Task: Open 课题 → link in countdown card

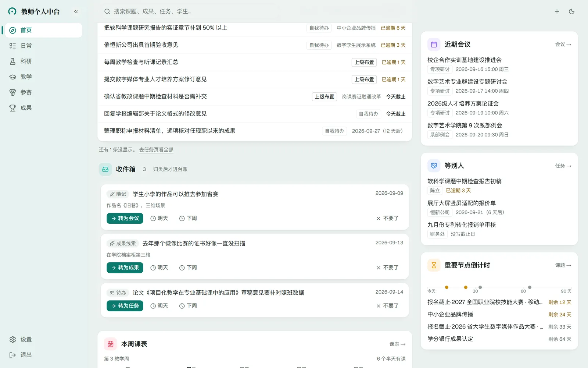Action: tap(563, 265)
